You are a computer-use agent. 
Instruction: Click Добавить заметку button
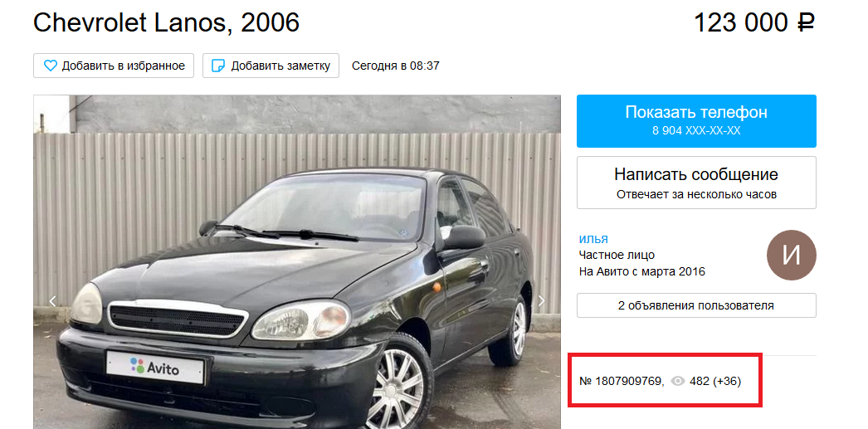tap(271, 66)
